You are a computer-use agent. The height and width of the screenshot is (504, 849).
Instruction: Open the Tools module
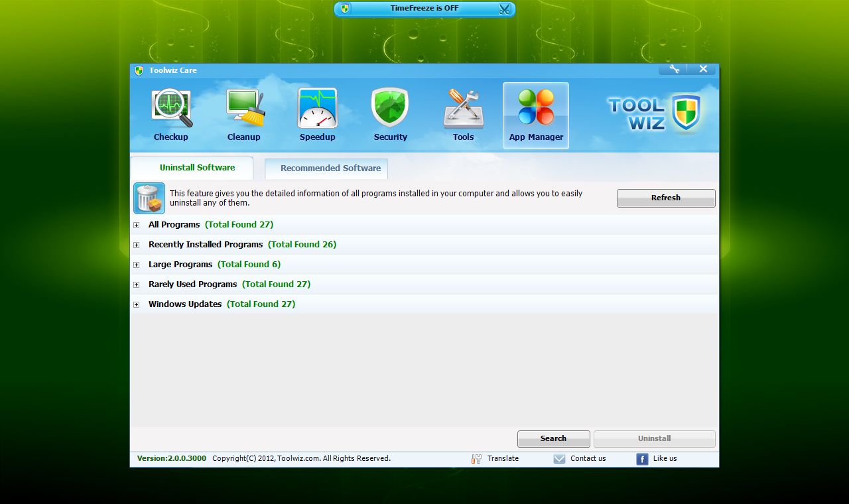point(463,116)
